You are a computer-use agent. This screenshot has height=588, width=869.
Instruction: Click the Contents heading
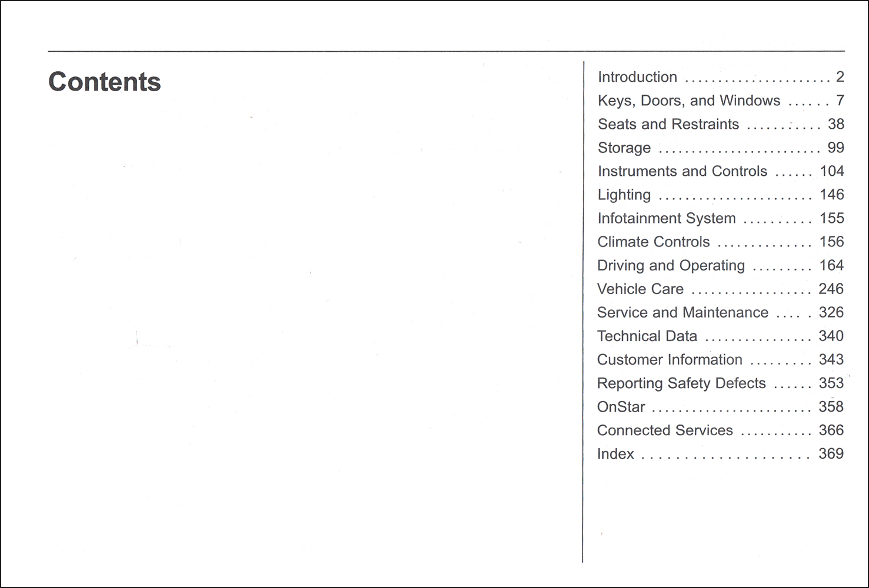click(105, 82)
